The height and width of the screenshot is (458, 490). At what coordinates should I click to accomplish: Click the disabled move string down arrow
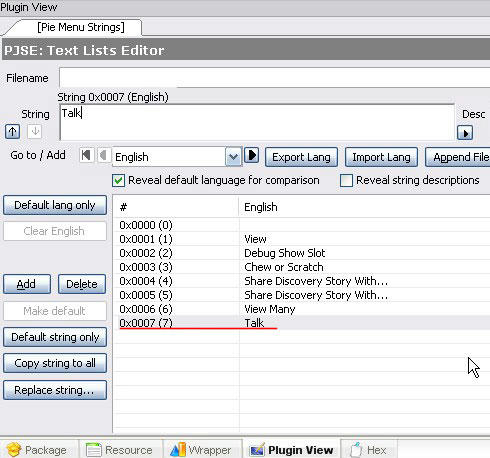[35, 132]
